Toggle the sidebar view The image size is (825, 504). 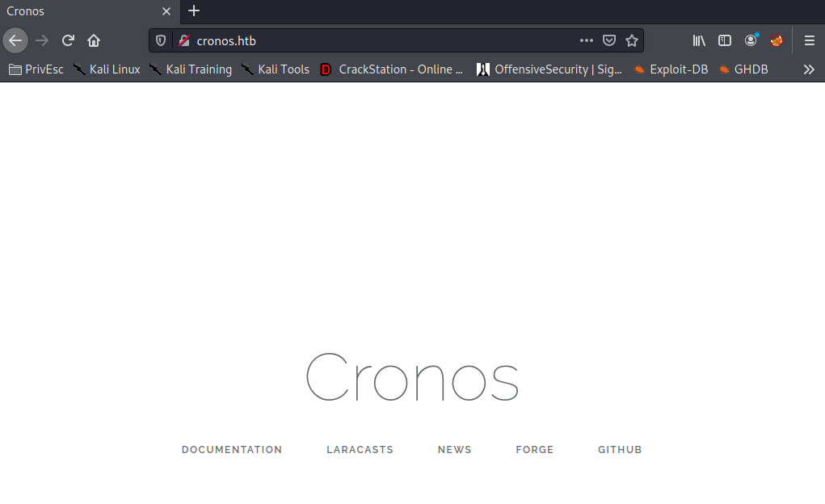click(725, 40)
